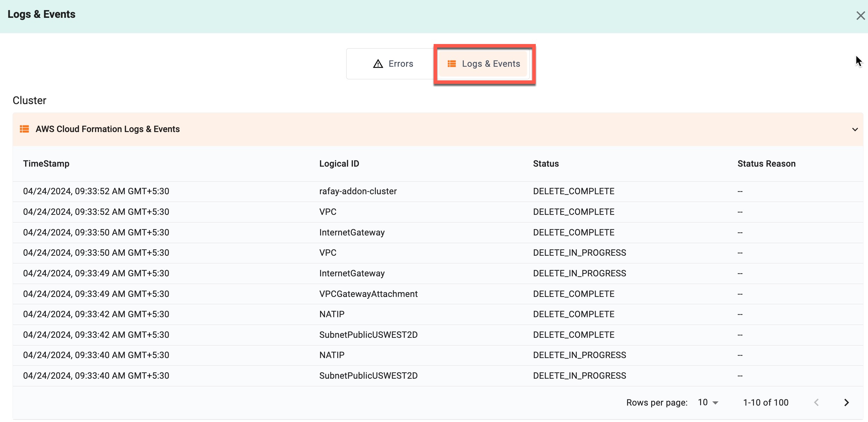Select the VPCGatewayAttachment entry
This screenshot has height=422, width=868.
368,294
